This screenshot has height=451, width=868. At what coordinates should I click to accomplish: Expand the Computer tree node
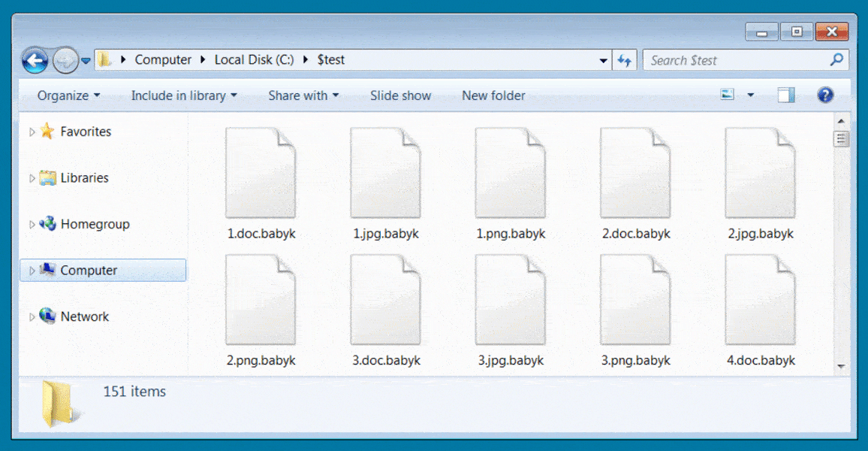pos(32,271)
